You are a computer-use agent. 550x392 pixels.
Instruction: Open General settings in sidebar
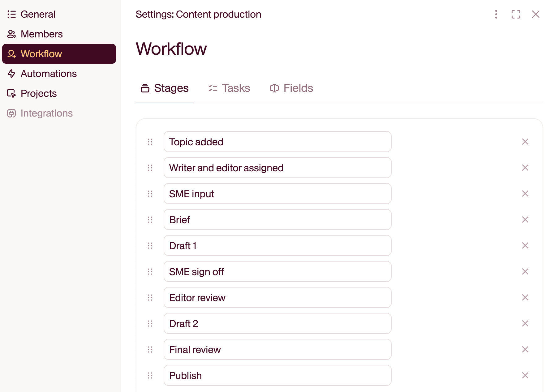[38, 14]
